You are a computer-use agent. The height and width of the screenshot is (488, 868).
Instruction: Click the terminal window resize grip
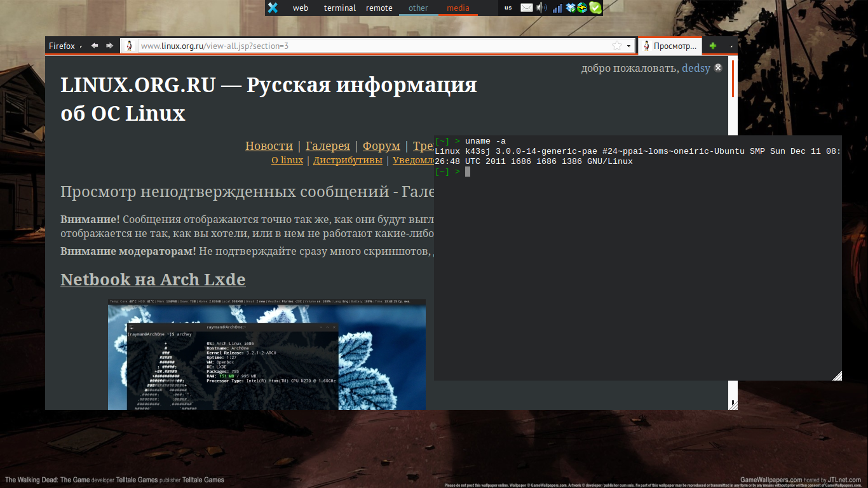pos(837,376)
